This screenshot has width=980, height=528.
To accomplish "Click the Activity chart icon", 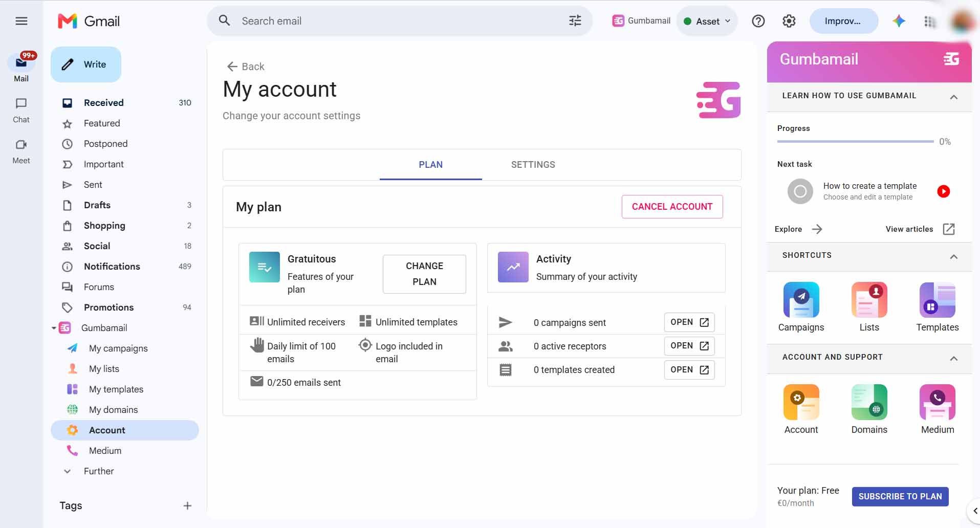I will point(513,267).
